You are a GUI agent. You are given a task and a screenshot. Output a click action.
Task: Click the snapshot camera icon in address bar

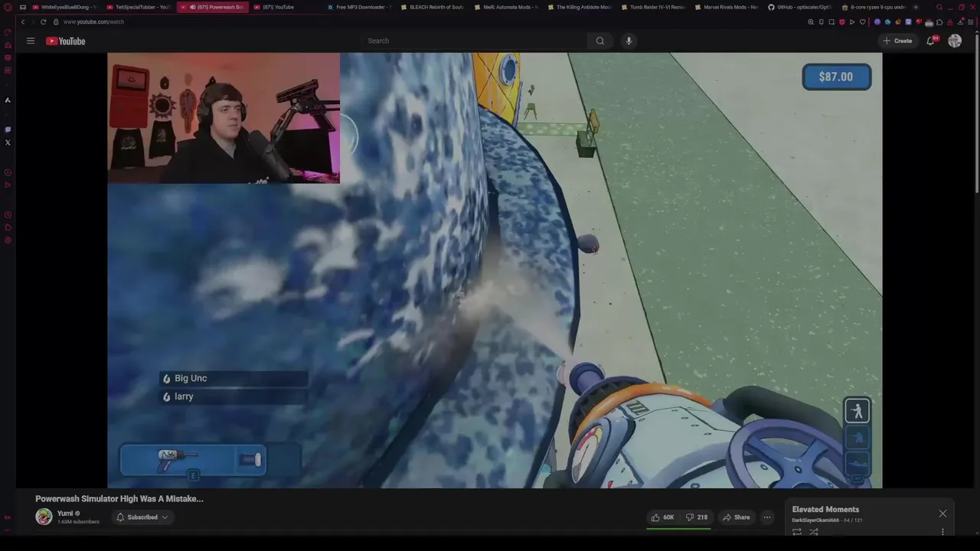click(x=831, y=22)
